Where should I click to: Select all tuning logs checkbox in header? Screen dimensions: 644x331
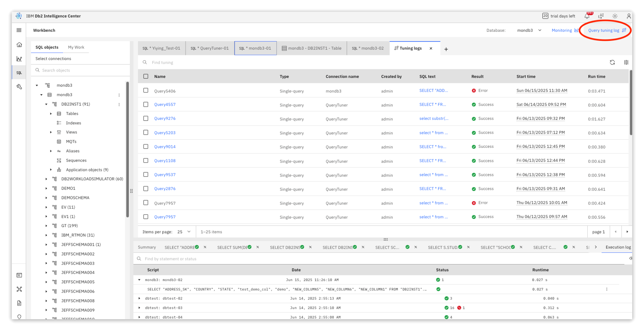146,76
